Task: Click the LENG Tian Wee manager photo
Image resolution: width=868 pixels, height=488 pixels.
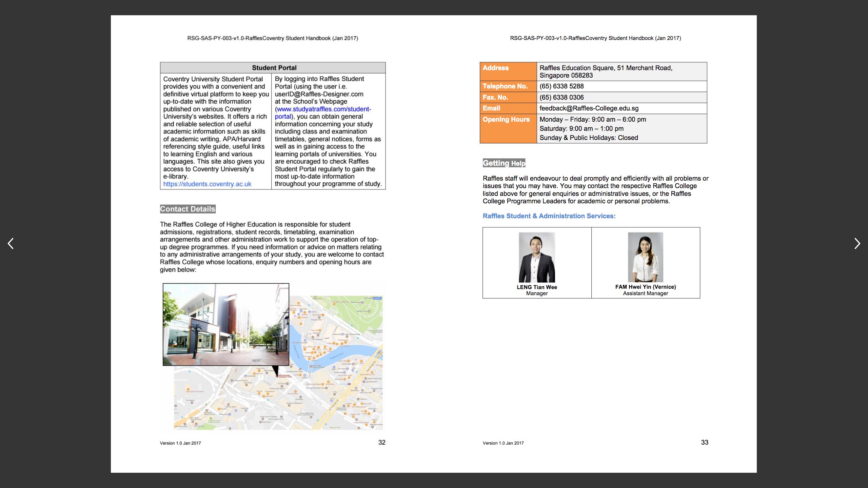Action: (537, 257)
